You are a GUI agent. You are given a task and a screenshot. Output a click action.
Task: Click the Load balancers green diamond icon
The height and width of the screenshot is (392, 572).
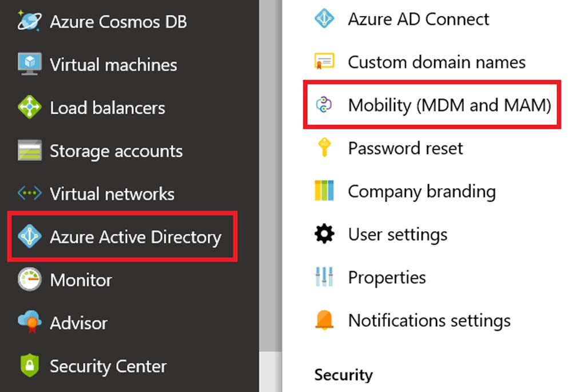coord(30,107)
